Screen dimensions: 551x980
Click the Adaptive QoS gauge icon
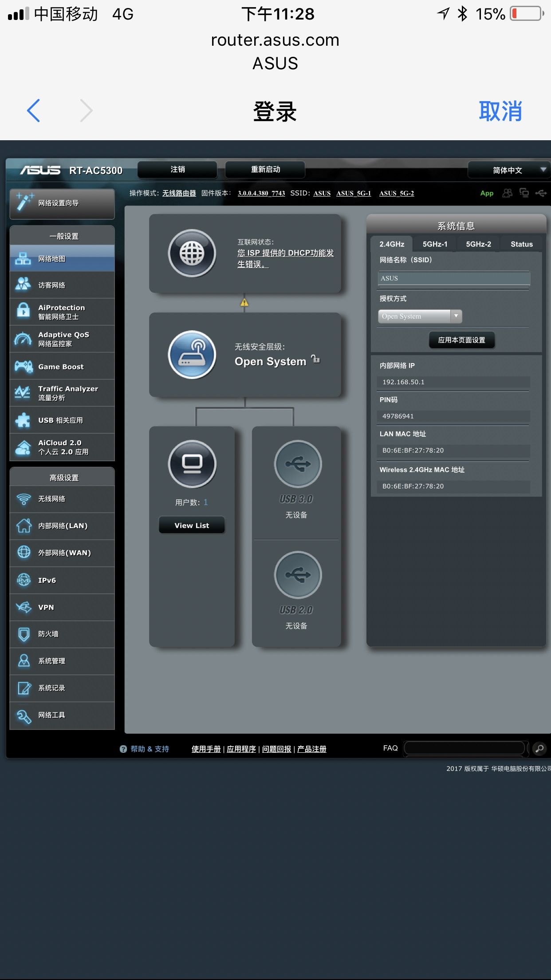(x=23, y=339)
